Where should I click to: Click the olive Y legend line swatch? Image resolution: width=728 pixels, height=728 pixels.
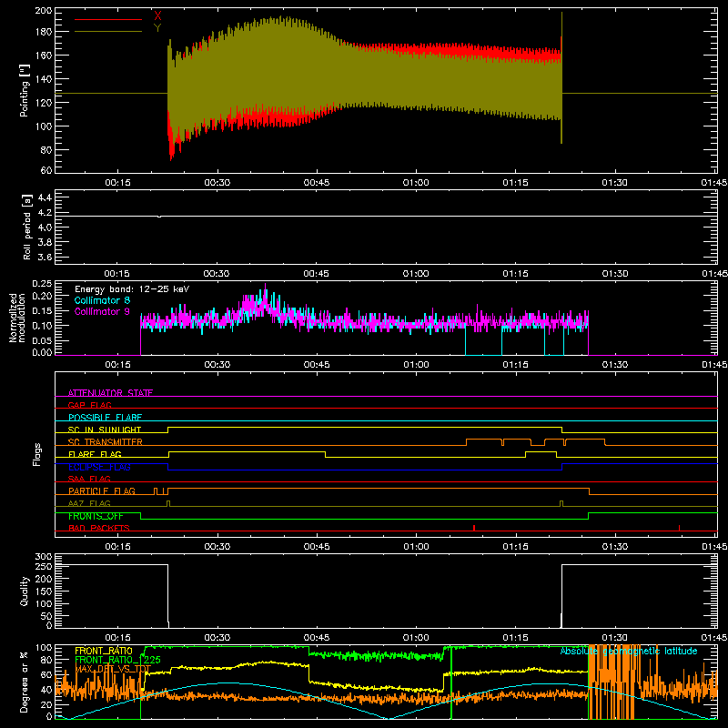point(108,32)
